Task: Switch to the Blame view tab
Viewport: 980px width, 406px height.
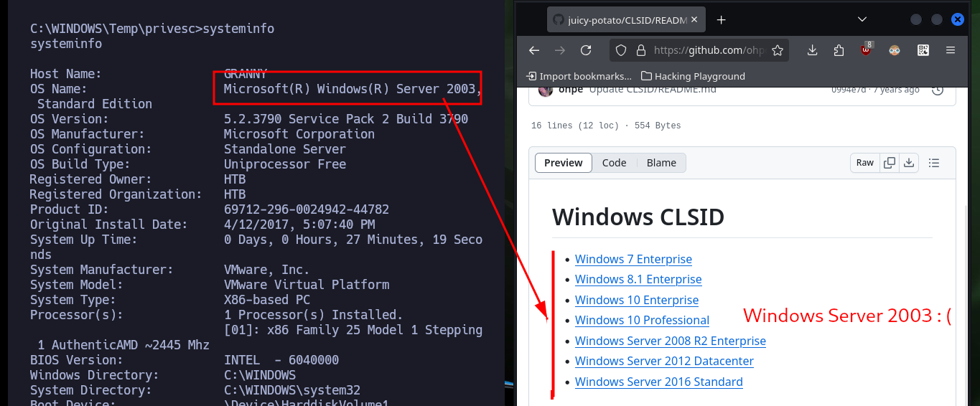Action: [661, 163]
